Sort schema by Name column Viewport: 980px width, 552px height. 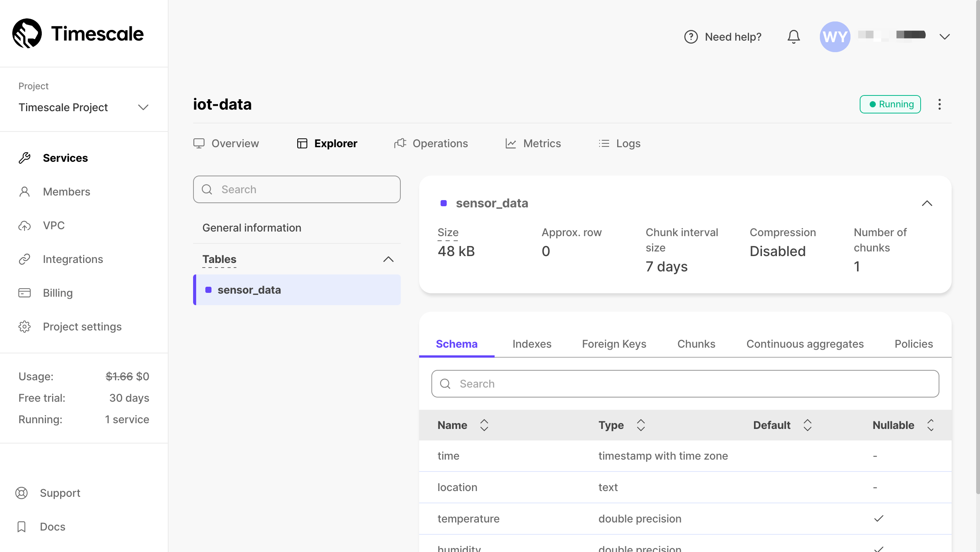(x=484, y=425)
